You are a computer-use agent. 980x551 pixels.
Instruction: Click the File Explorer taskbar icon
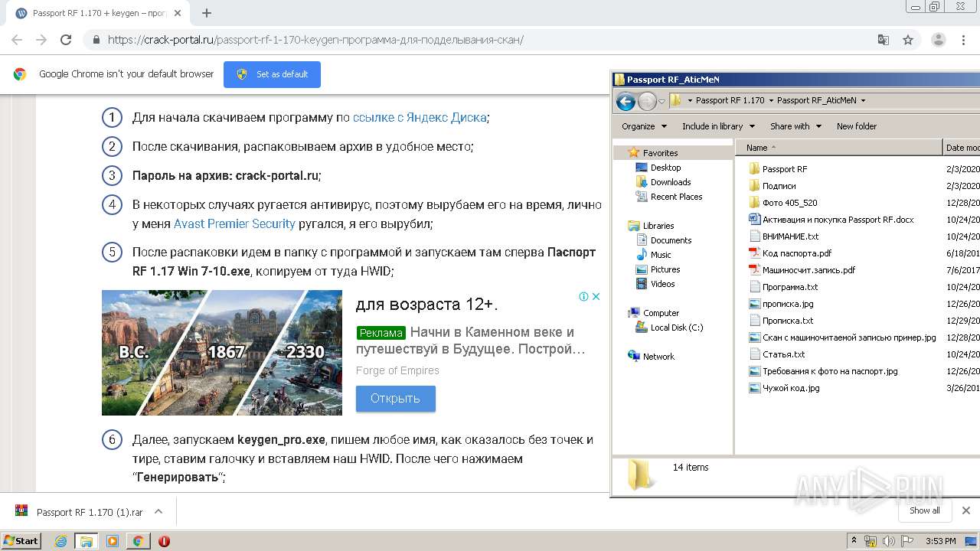(x=87, y=541)
